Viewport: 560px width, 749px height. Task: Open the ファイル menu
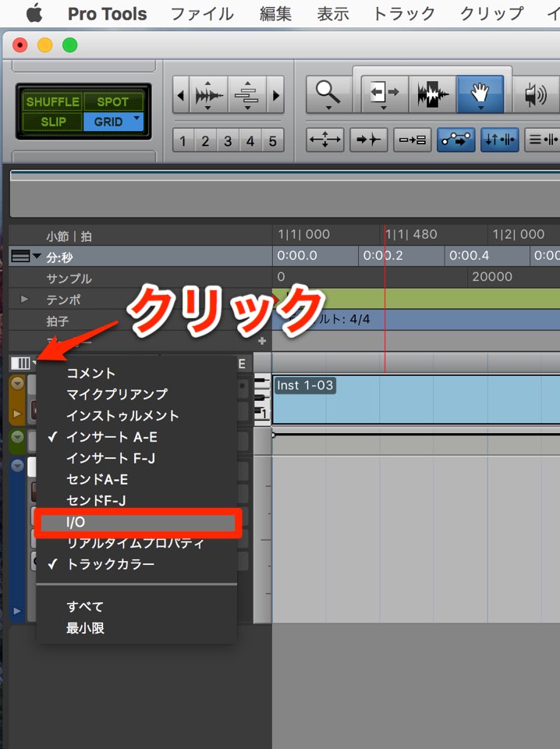click(x=203, y=14)
